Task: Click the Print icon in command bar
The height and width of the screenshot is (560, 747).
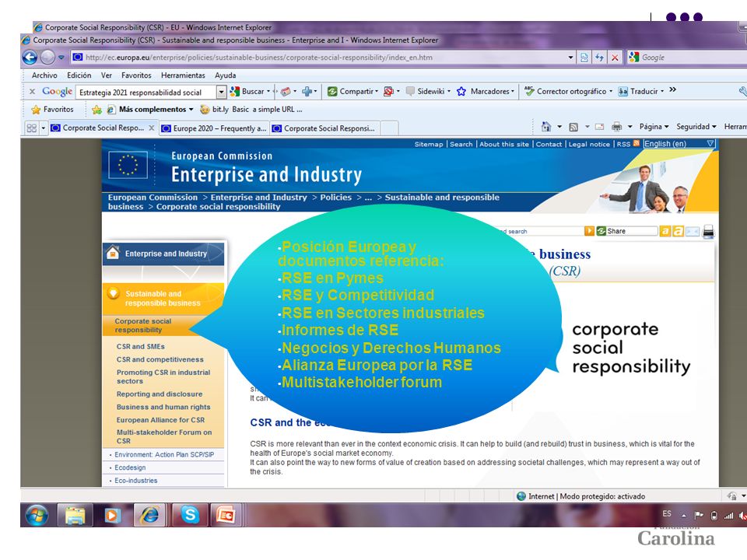Action: click(x=616, y=127)
